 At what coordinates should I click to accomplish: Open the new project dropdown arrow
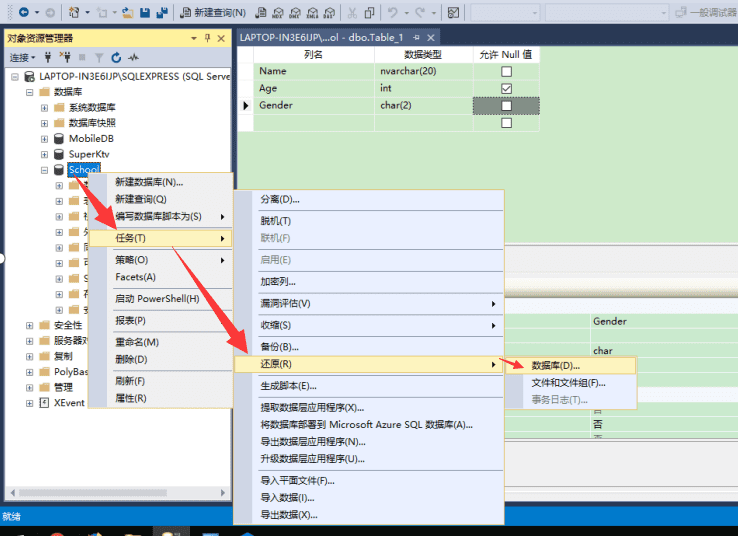coord(88,12)
